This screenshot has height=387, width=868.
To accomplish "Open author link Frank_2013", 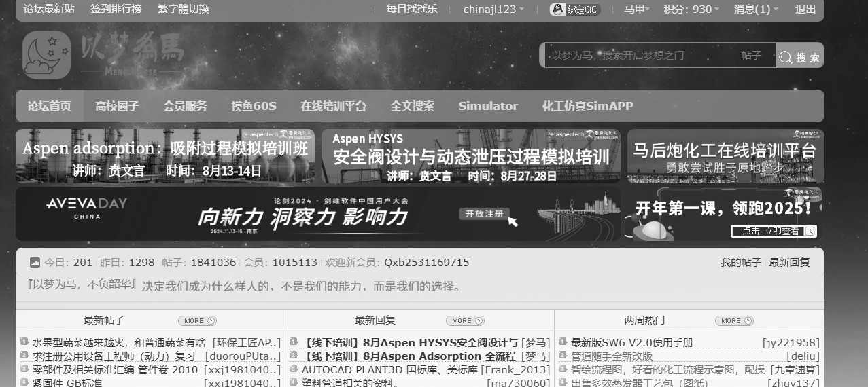I will coord(515,370).
